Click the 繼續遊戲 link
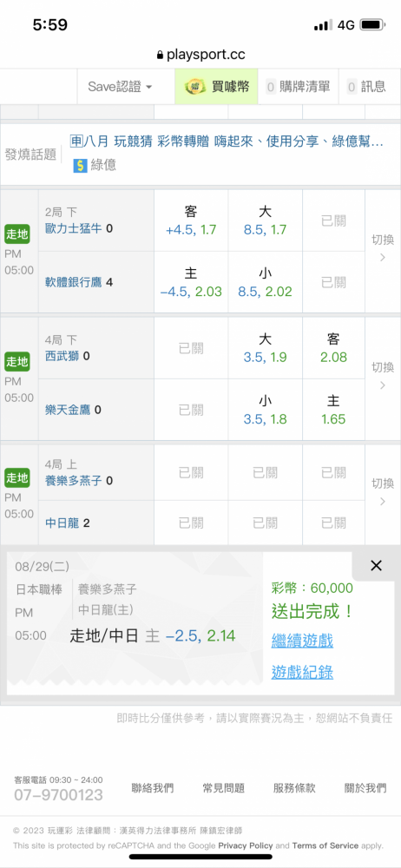 tap(302, 641)
